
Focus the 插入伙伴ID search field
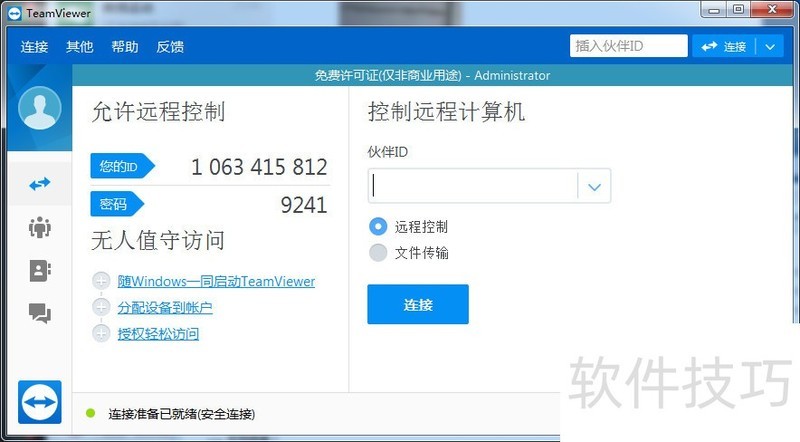[629, 46]
